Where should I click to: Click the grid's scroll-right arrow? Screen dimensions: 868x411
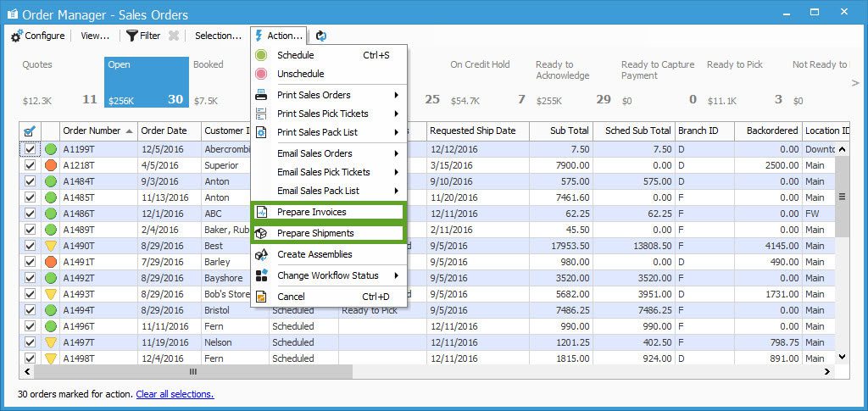[828, 372]
